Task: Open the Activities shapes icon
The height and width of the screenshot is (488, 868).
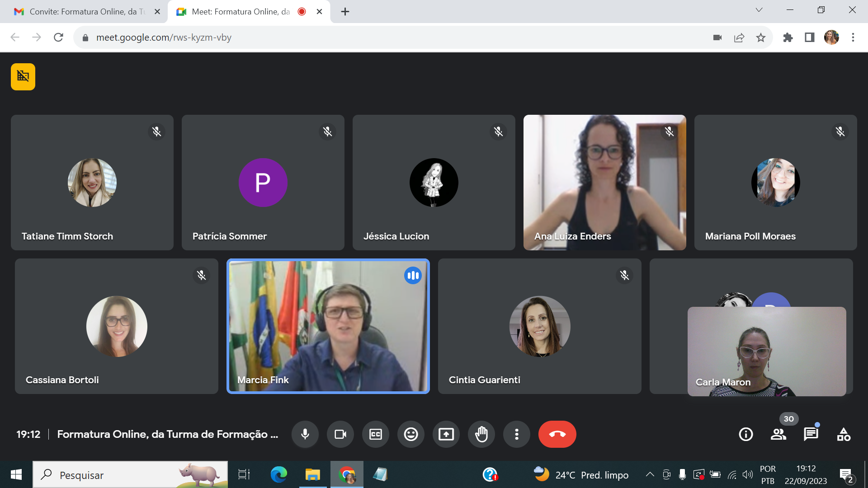Action: 843,434
